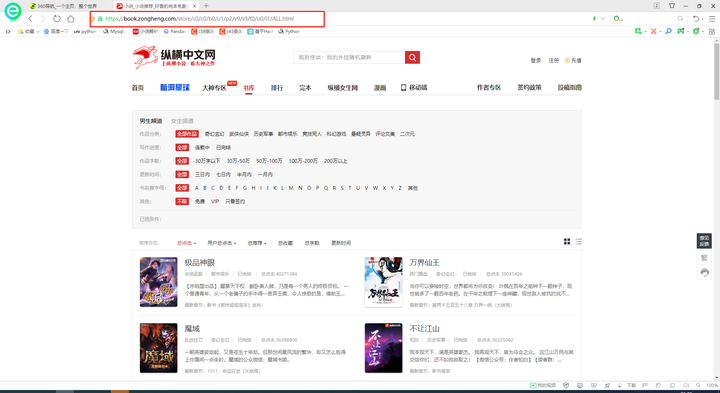Open 书库 navigation tab
This screenshot has height=393, width=720.
(x=249, y=87)
